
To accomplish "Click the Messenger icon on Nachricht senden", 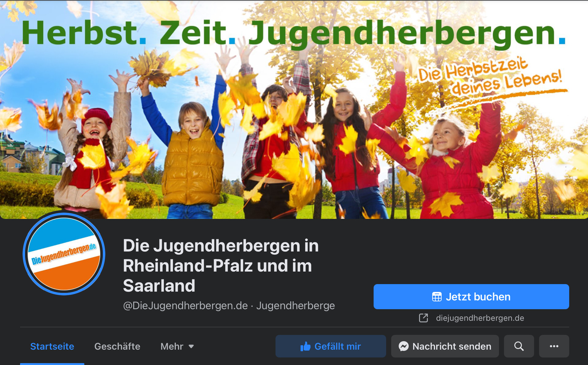I will pos(403,346).
